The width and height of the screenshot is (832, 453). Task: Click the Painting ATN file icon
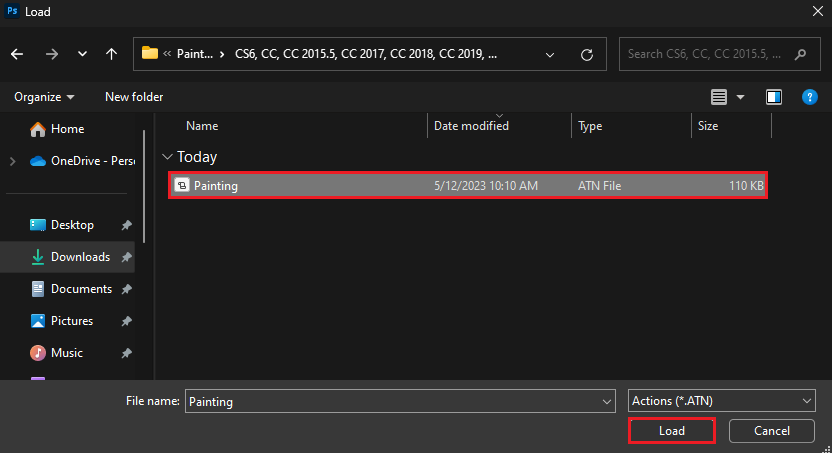tap(182, 185)
